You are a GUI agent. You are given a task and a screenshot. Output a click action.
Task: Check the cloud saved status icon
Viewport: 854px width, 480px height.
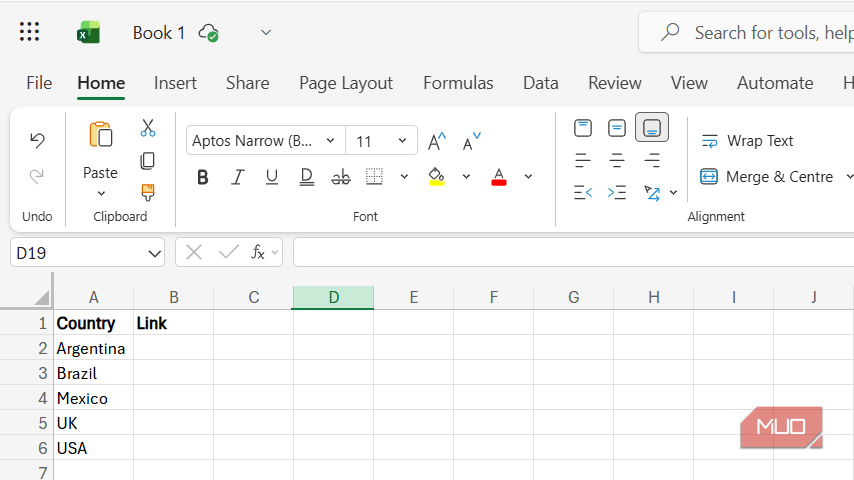point(209,33)
